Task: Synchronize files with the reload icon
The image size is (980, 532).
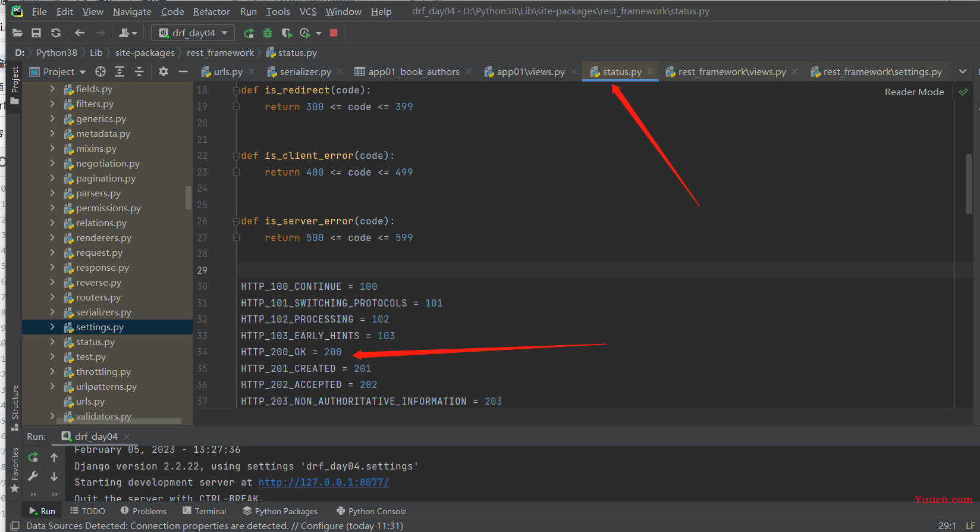Action: (x=56, y=33)
